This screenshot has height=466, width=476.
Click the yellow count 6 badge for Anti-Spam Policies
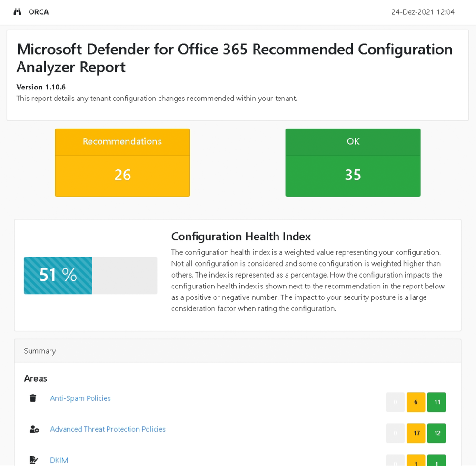tap(416, 402)
